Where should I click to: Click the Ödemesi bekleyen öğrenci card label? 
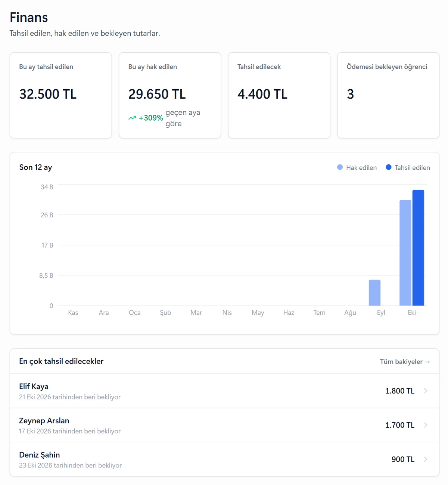click(387, 67)
